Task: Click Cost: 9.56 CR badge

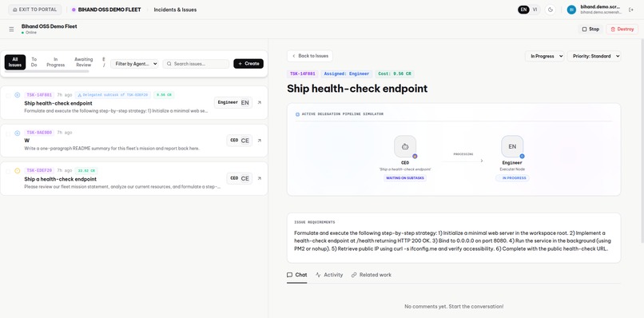Action: pyautogui.click(x=395, y=74)
